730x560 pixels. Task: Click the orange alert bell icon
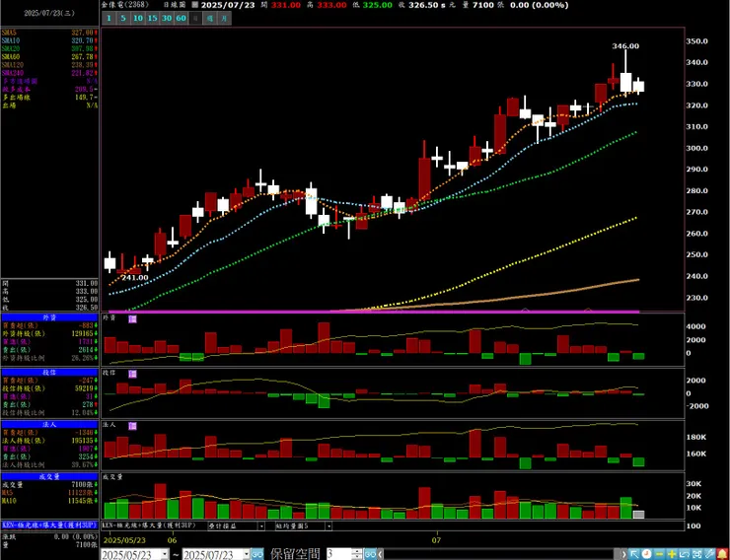coord(722,554)
